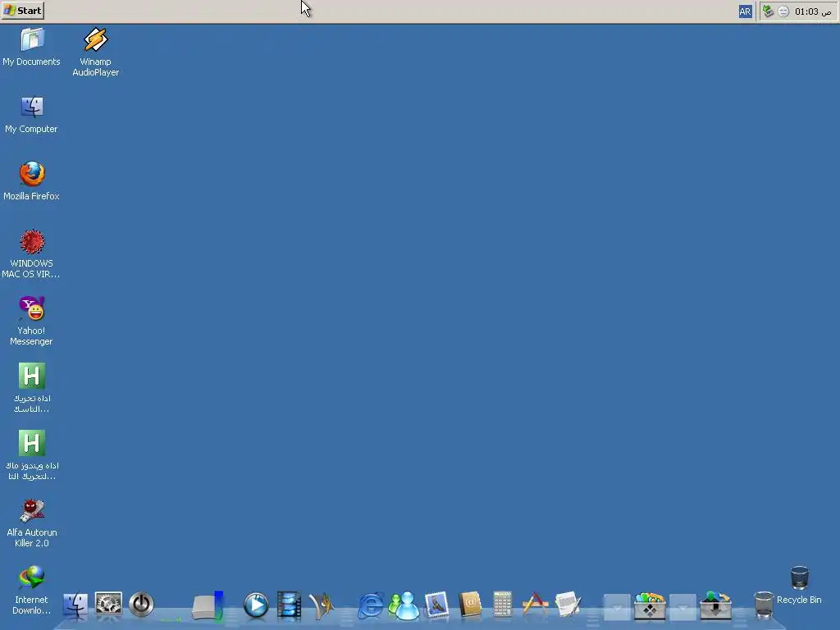Click the round face tray icon
This screenshot has width=840, height=630.
coord(783,11)
